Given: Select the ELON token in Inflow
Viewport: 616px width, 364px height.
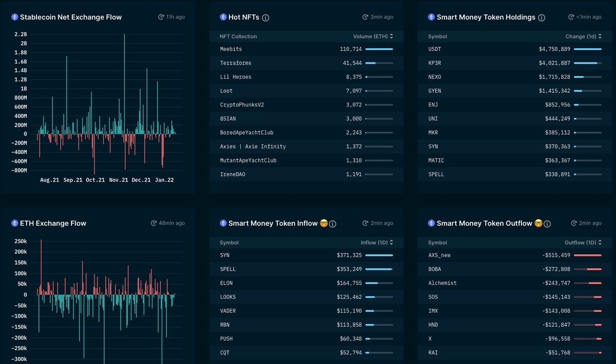Looking at the screenshot, I should click(x=226, y=283).
